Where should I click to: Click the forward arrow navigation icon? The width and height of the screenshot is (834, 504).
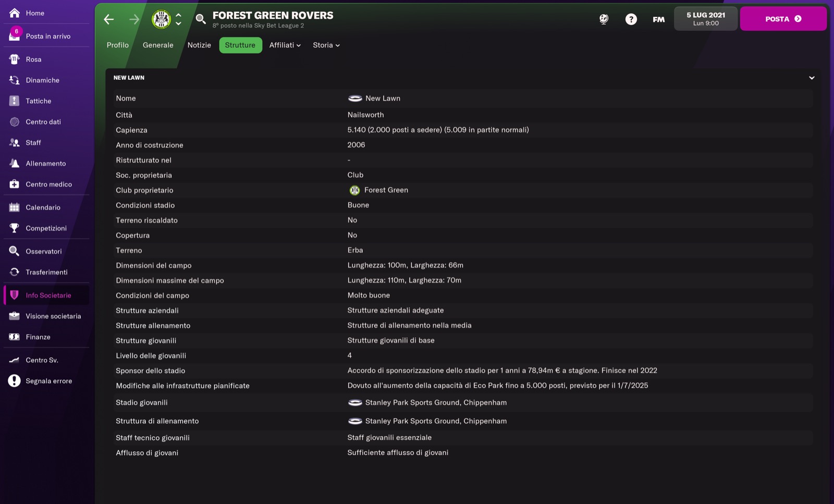[x=134, y=19]
